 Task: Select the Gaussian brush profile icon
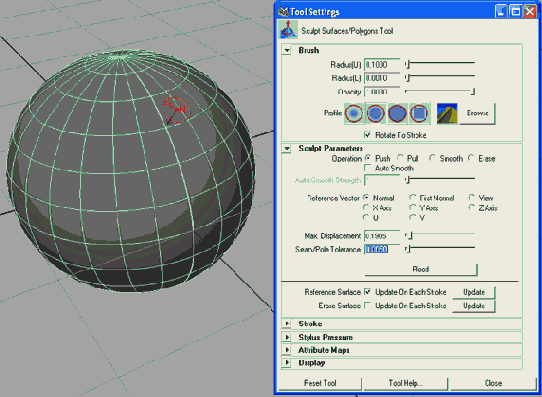click(x=354, y=113)
